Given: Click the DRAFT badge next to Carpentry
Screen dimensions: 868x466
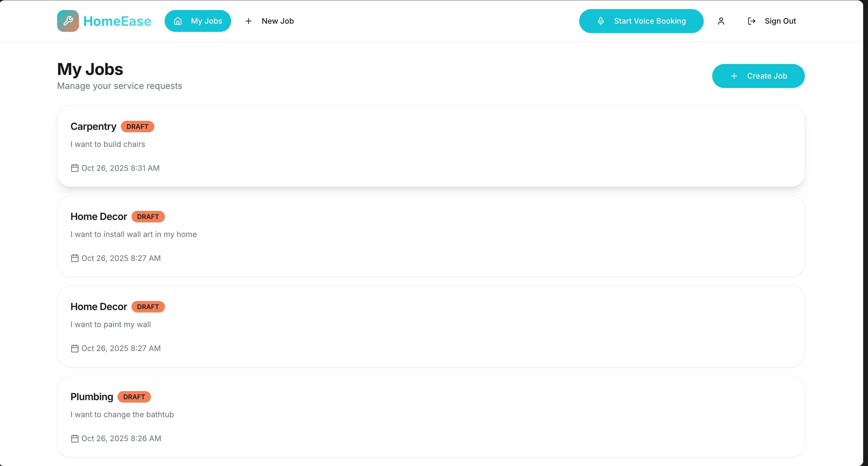Looking at the screenshot, I should (x=137, y=127).
